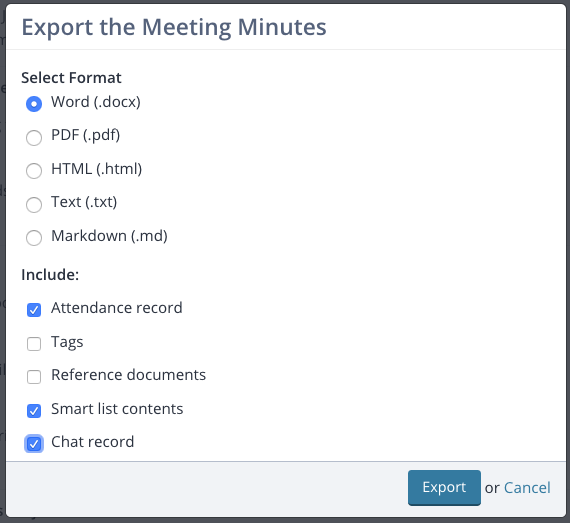Click the 'Reference documents' label text
570x523 pixels.
(x=128, y=375)
